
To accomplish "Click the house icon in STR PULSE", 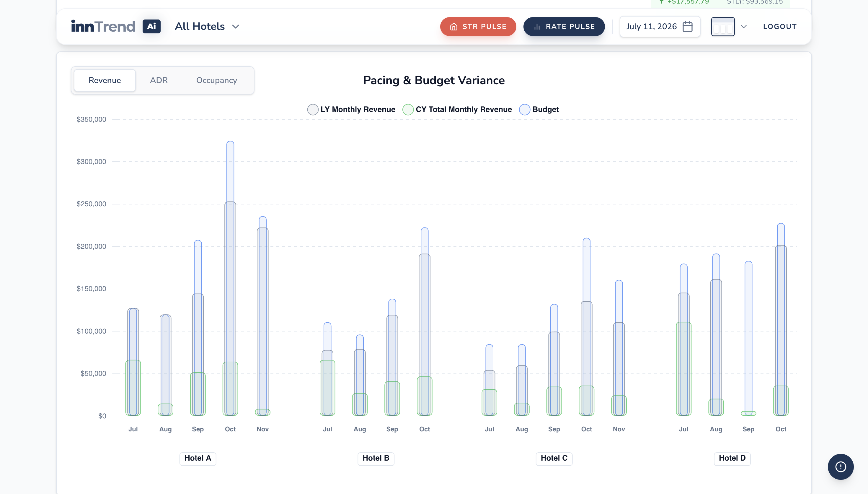I will (454, 27).
